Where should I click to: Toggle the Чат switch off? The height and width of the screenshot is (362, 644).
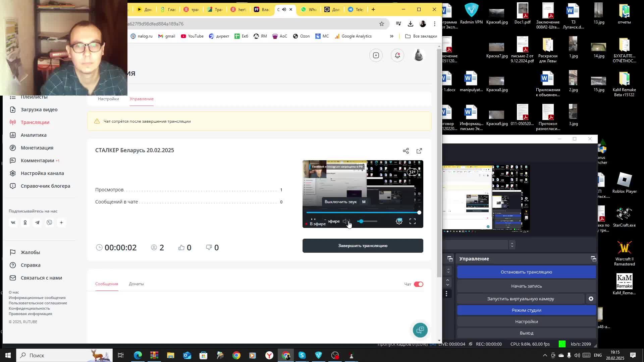click(x=419, y=284)
